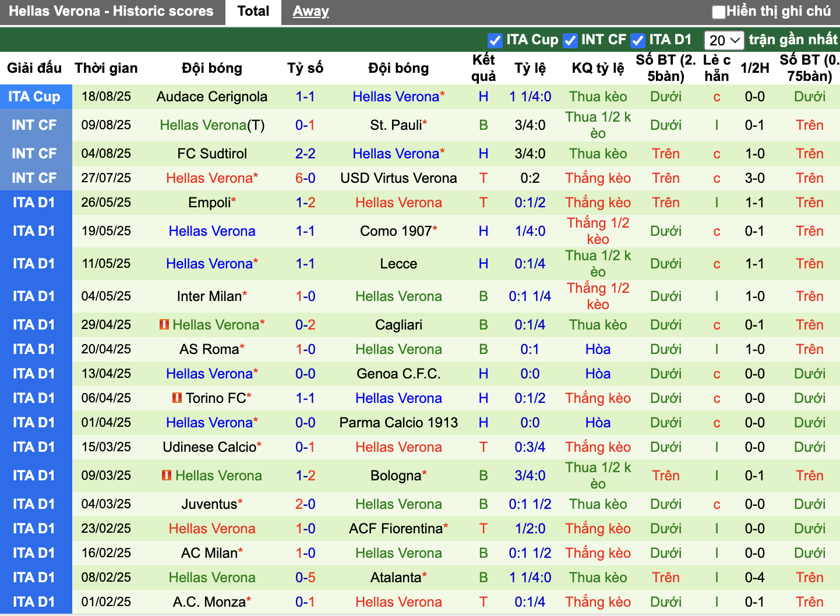840x616 pixels.
Task: Click the KQ tỷ lệ column header
Action: tap(598, 68)
